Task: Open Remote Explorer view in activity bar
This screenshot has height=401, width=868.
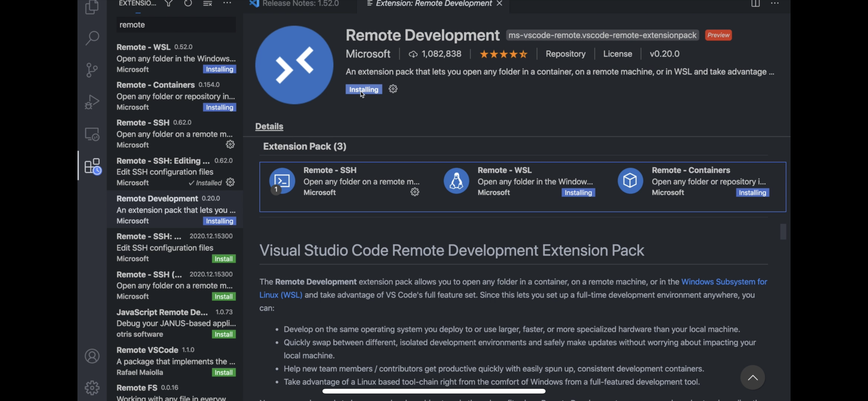Action: (x=92, y=134)
